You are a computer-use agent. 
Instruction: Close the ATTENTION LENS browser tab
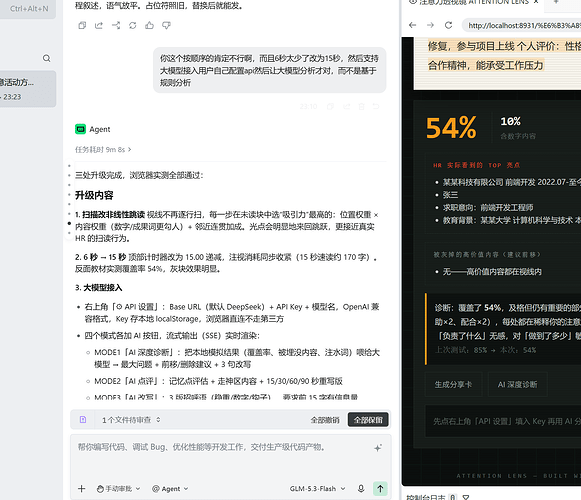(536, 2)
